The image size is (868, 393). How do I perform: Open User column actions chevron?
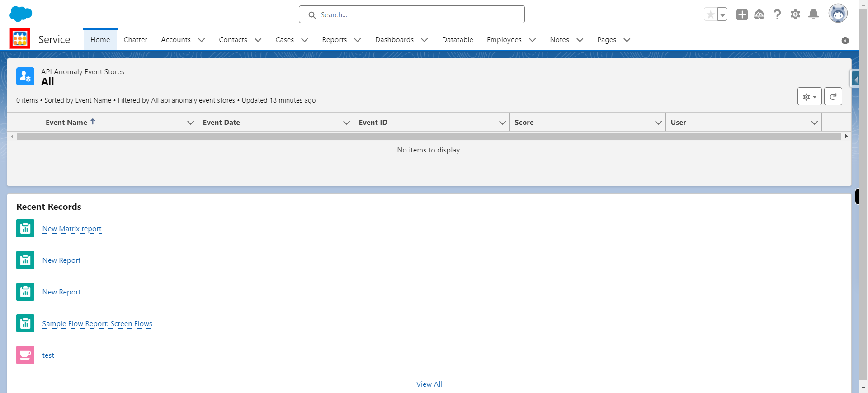(815, 123)
